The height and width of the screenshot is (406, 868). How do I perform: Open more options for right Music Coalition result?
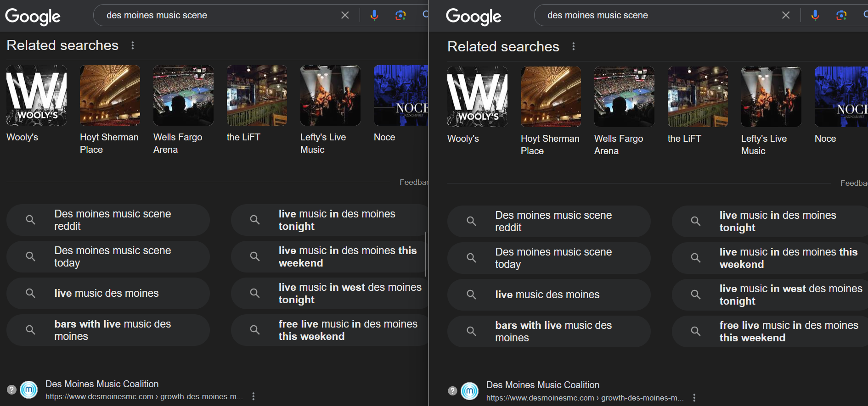[694, 398]
